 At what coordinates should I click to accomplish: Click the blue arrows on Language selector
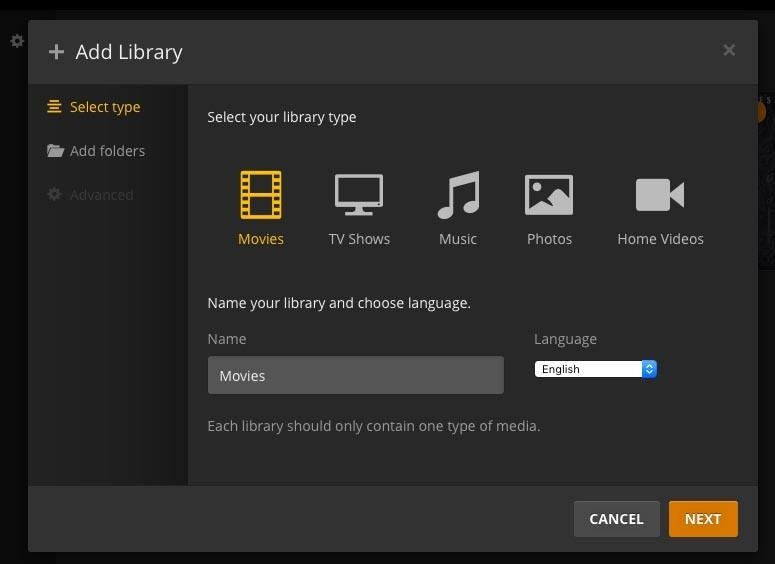pos(649,369)
